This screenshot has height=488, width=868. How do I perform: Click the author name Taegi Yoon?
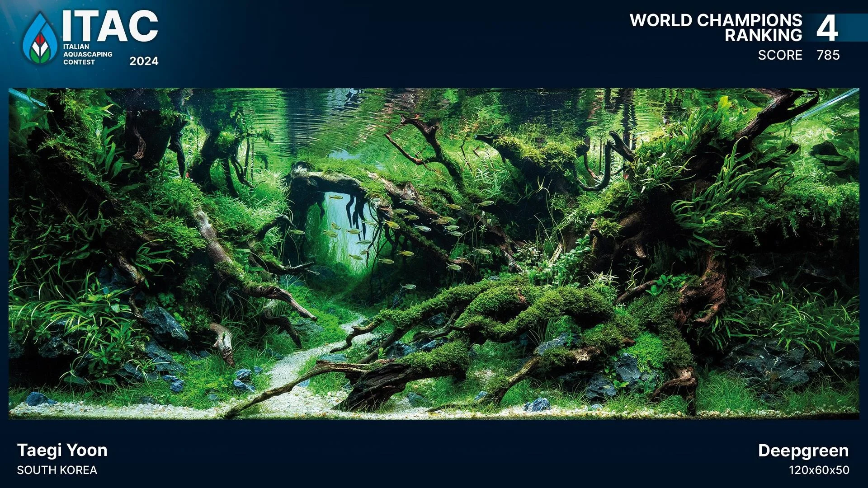(62, 450)
